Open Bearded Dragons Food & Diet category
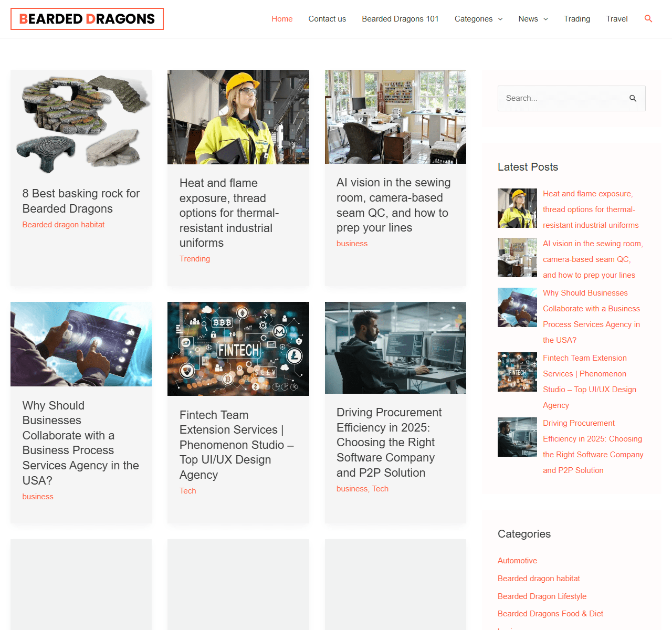 click(550, 614)
